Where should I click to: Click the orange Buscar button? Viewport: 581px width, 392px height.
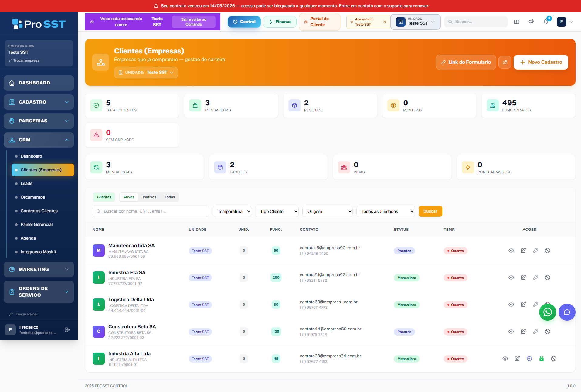[430, 211]
